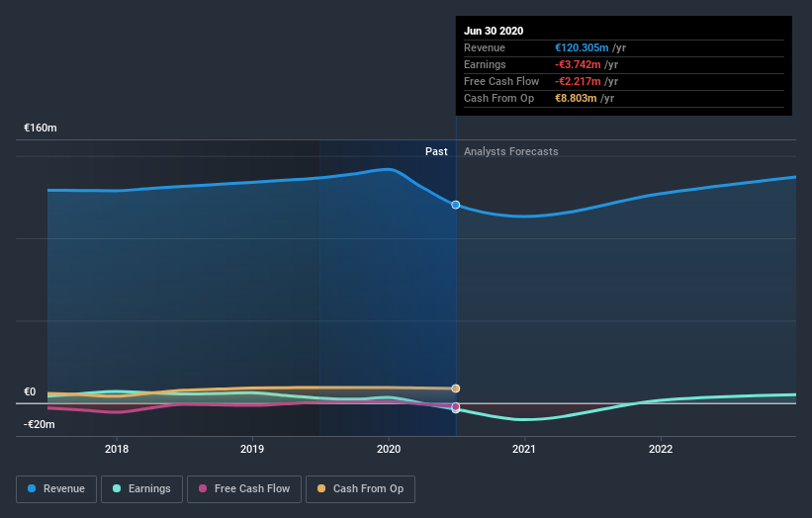
Task: Toggle the Cash From Op legend button
Action: [360, 489]
